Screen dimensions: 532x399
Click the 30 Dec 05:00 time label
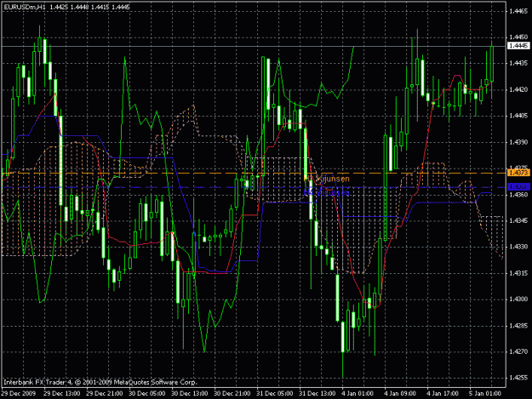pyautogui.click(x=147, y=394)
